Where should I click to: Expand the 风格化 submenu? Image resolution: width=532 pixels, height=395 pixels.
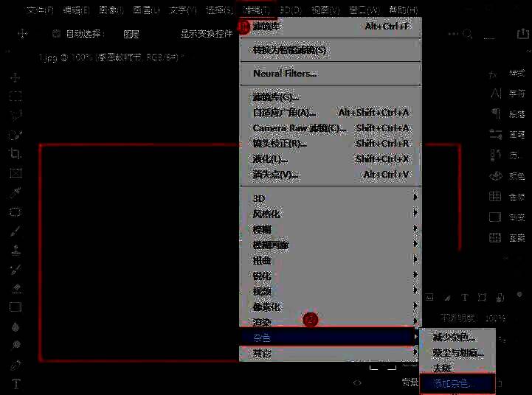click(x=331, y=214)
